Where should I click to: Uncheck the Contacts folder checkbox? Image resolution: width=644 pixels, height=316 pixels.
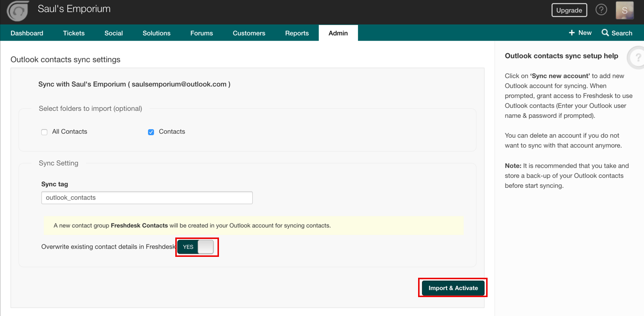(151, 132)
